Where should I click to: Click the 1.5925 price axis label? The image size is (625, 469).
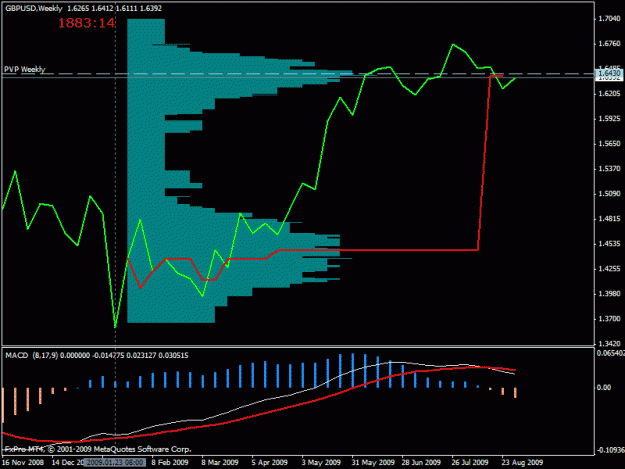click(609, 118)
